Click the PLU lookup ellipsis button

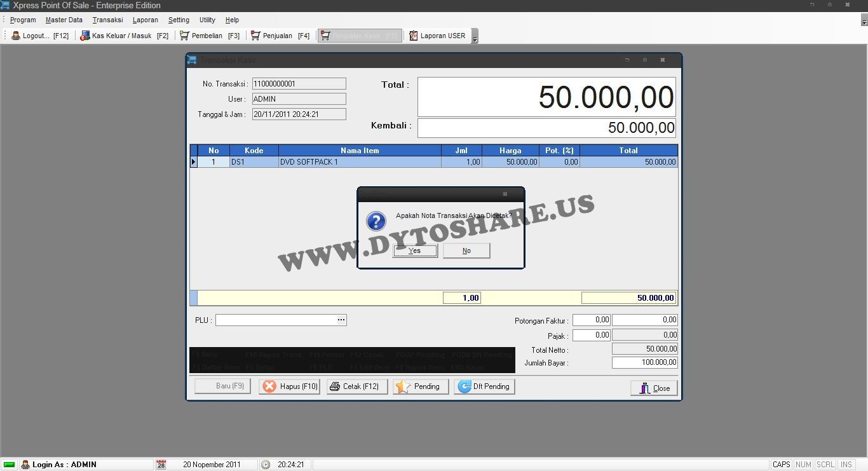[341, 320]
